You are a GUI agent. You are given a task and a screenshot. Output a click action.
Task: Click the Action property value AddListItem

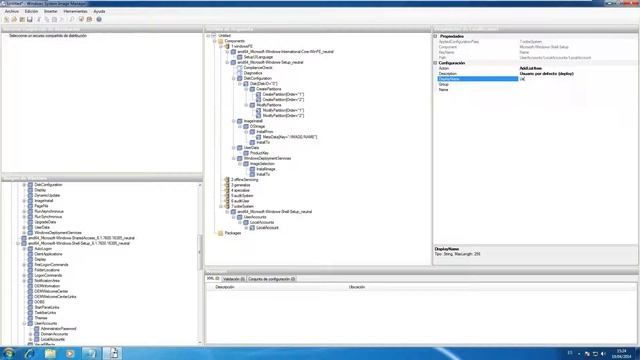coord(531,68)
